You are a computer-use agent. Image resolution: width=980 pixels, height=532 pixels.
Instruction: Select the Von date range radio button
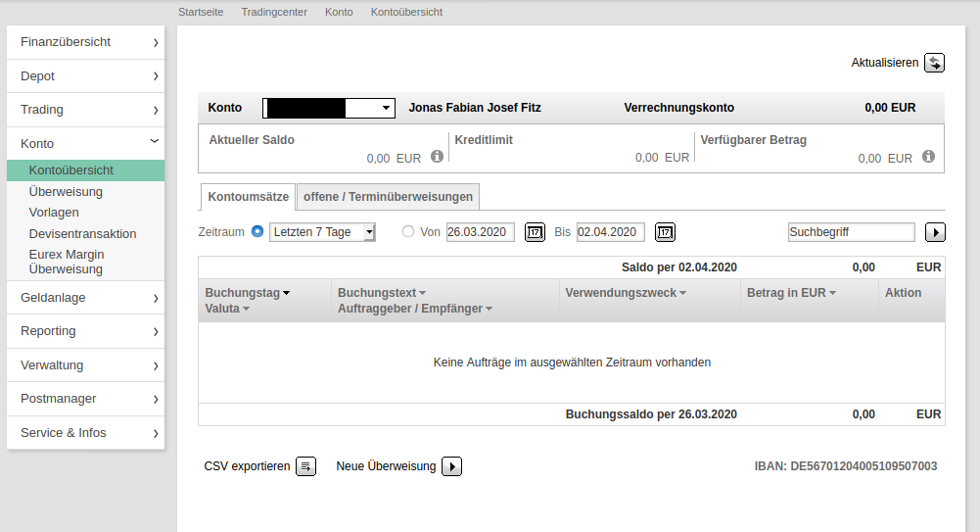coord(409,232)
